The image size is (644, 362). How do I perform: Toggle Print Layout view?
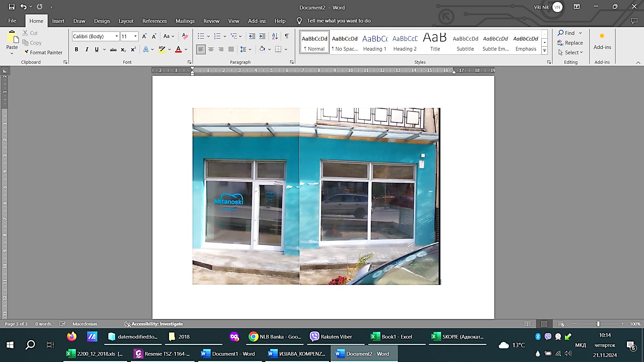click(544, 324)
